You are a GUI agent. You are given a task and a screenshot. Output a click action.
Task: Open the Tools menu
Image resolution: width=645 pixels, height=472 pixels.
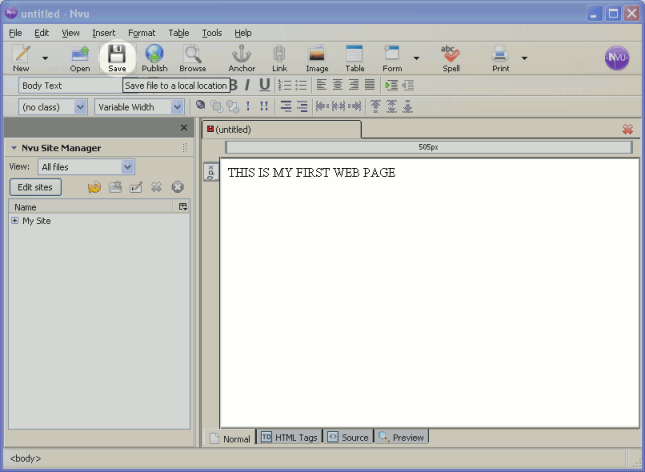(x=212, y=33)
